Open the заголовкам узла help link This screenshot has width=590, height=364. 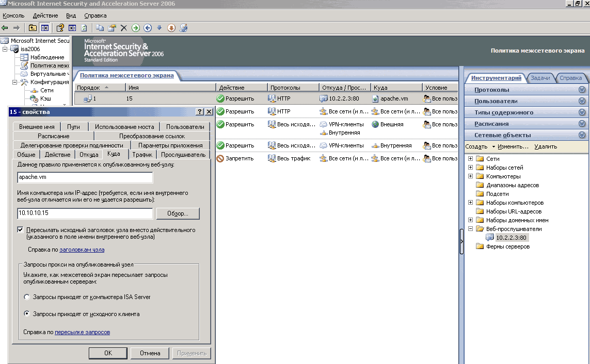pos(82,250)
